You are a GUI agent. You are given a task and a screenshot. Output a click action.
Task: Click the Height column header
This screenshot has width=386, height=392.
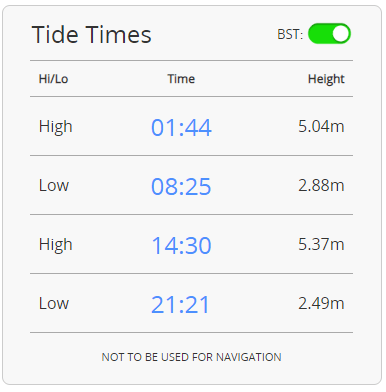[326, 79]
